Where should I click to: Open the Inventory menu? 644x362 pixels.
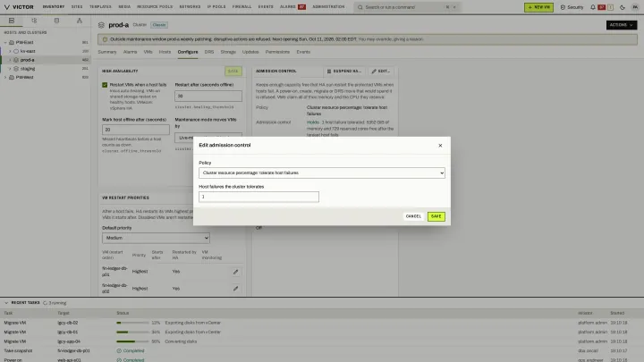54,7
